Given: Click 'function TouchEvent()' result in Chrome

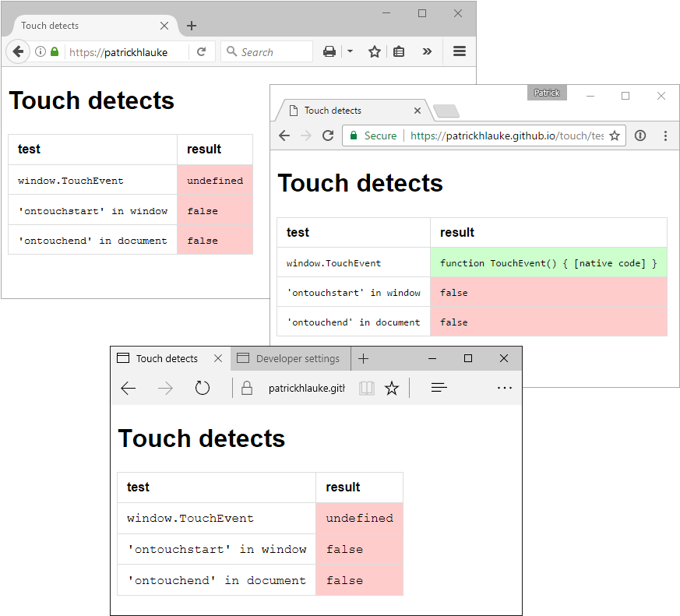Looking at the screenshot, I should (x=548, y=263).
